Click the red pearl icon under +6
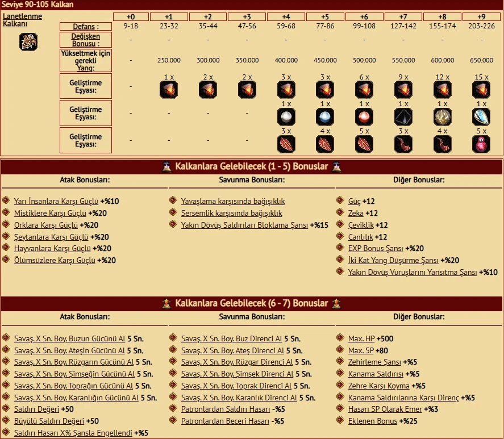The height and width of the screenshot is (439, 504). [364, 117]
